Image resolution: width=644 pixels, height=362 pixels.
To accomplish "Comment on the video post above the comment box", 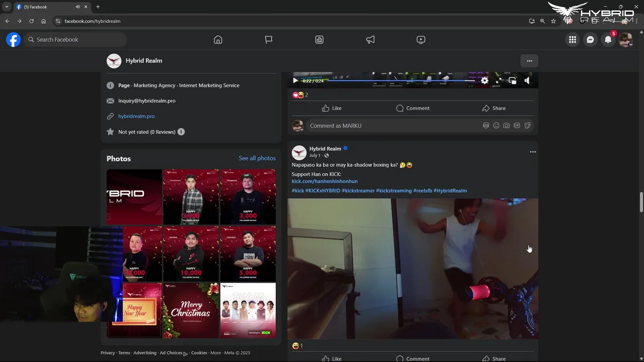I will [x=413, y=108].
